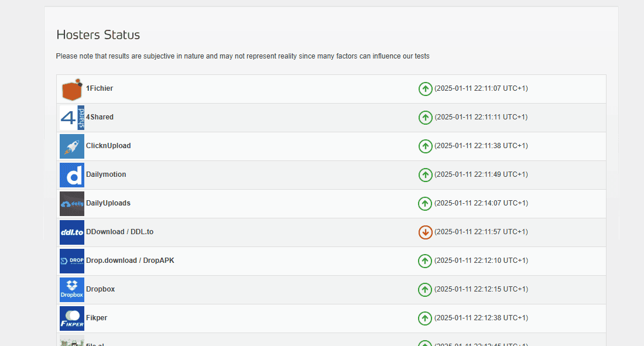The height and width of the screenshot is (346, 644).
Task: Click the 22:11:49 timestamp for Dailymotion
Action: pyautogui.click(x=481, y=174)
